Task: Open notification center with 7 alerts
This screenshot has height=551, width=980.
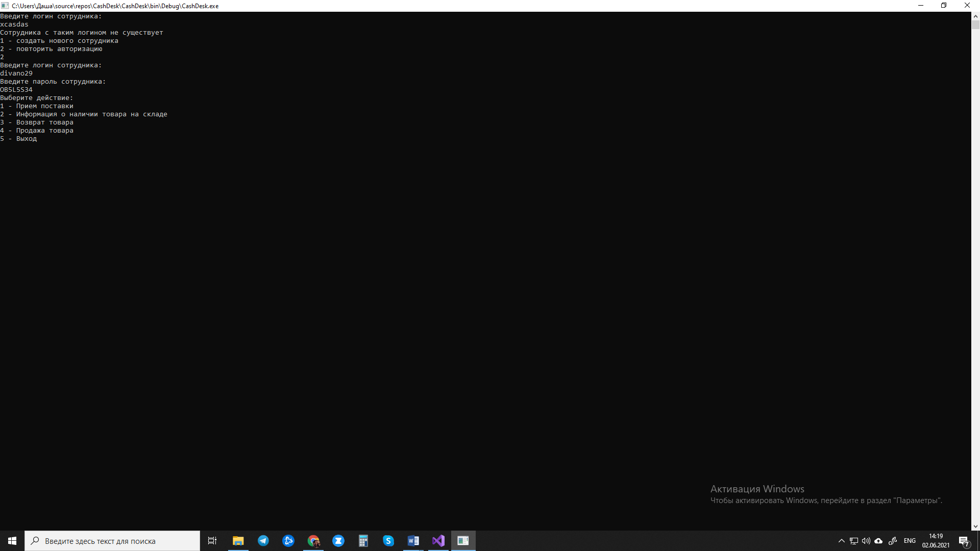Action: coord(964,541)
